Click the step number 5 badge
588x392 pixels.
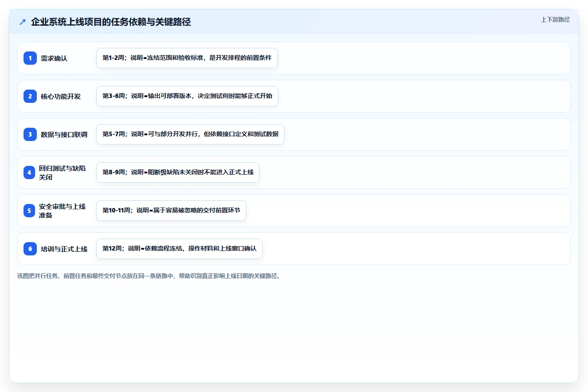(29, 211)
